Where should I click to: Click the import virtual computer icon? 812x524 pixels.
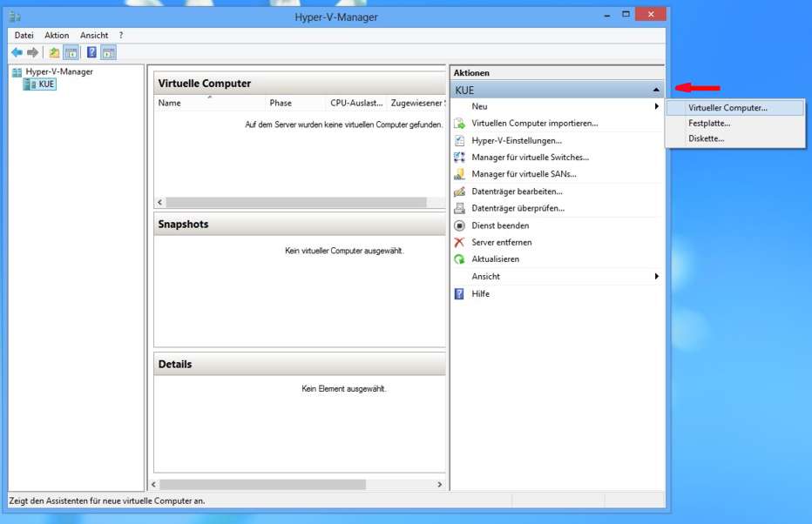[x=459, y=124]
